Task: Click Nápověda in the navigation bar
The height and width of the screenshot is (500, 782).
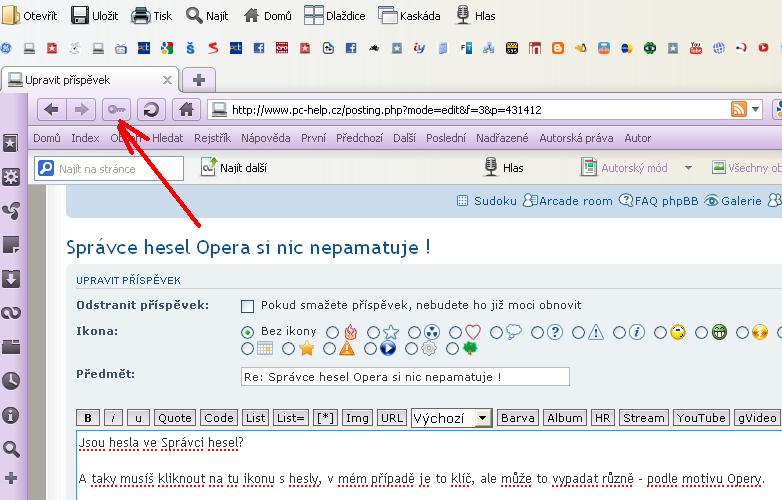Action: point(266,138)
